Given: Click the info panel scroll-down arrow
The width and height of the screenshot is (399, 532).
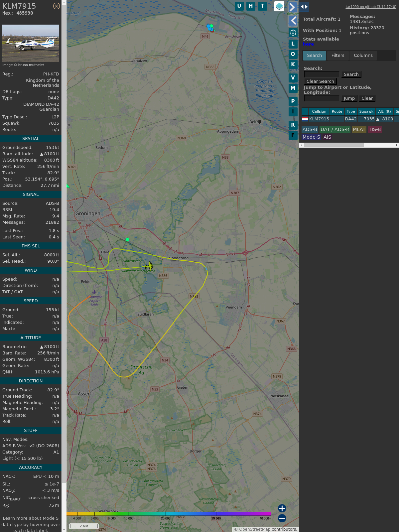Looking at the screenshot, I should (64, 530).
